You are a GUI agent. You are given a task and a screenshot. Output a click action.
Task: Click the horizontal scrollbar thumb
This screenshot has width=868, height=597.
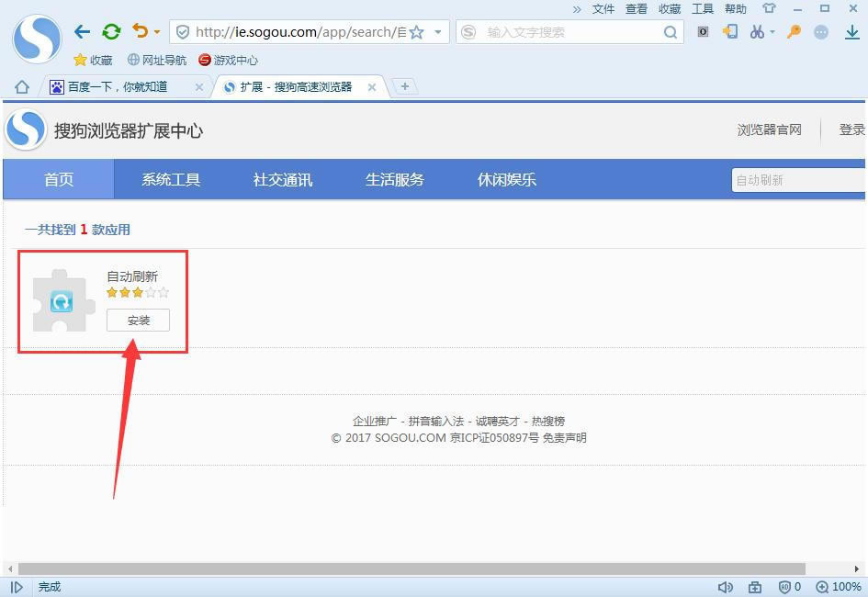tap(411, 569)
